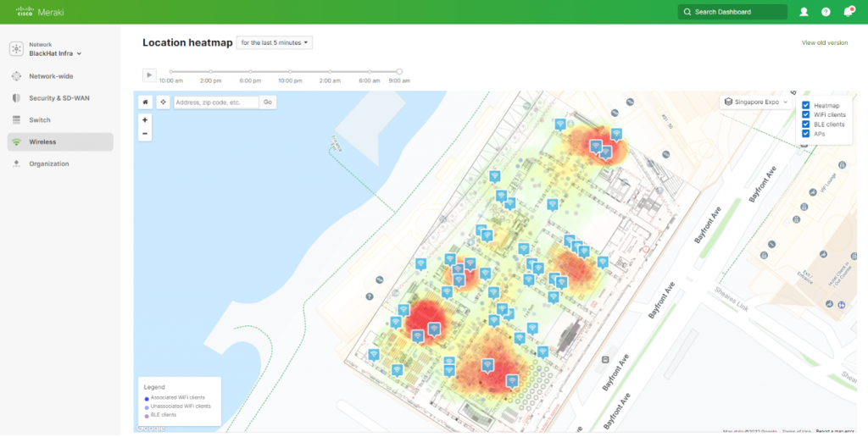
Task: Click the timeline slider handle at 9:00 am
Action: point(399,72)
